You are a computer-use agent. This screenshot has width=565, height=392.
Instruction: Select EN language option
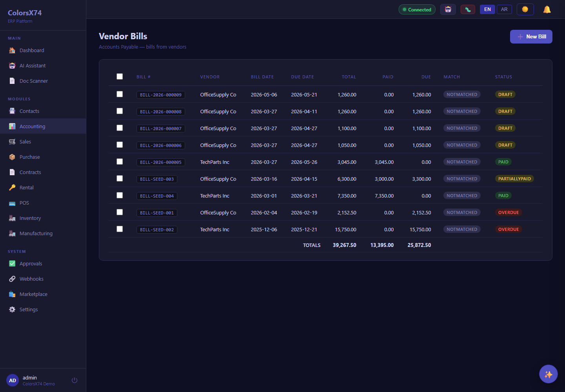point(487,9)
